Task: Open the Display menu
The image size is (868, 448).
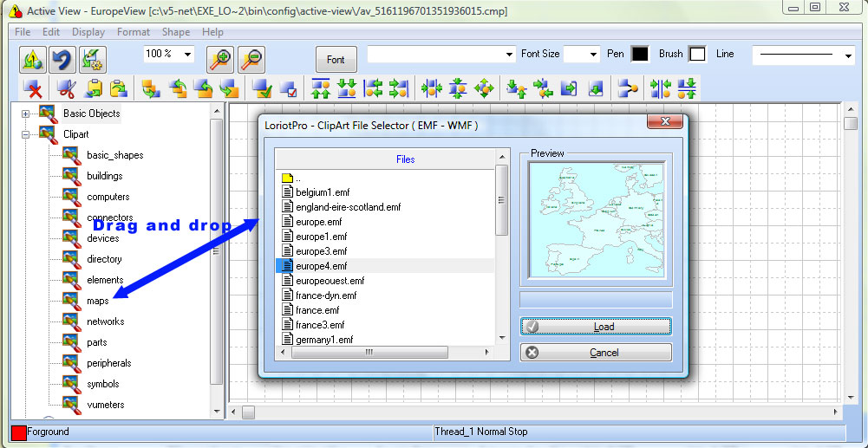Action: pyautogui.click(x=88, y=32)
